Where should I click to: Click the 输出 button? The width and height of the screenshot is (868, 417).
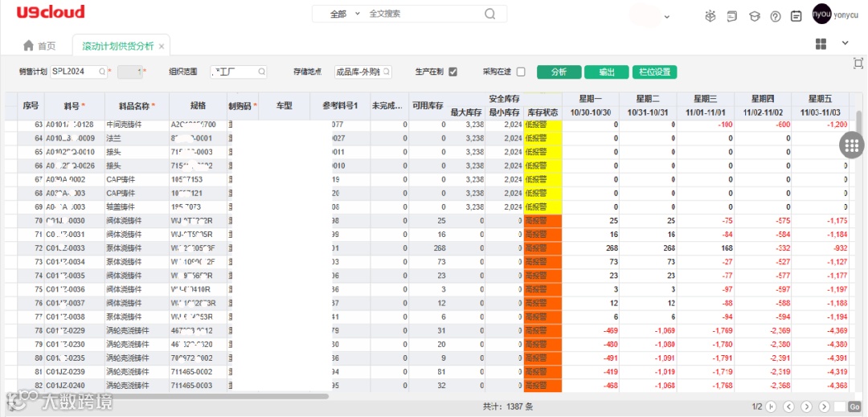point(607,72)
